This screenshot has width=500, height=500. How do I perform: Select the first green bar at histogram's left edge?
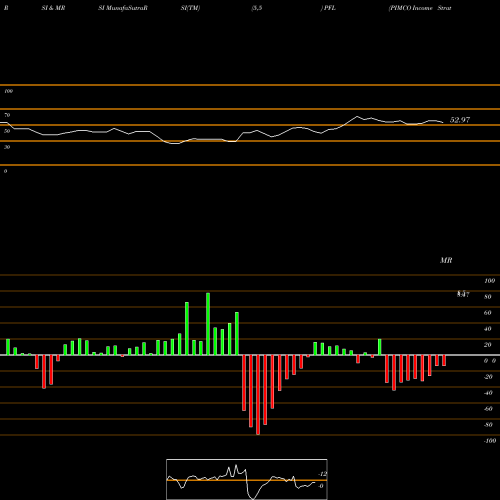point(8,347)
